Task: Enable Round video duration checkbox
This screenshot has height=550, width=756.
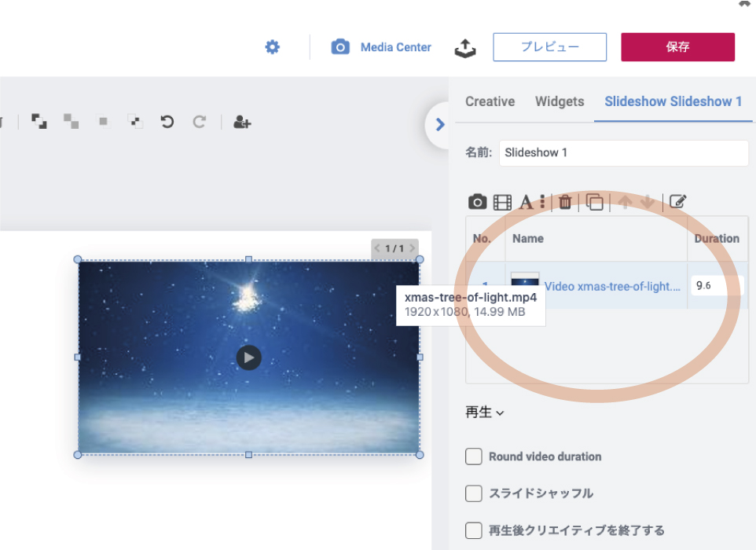Action: (x=474, y=456)
